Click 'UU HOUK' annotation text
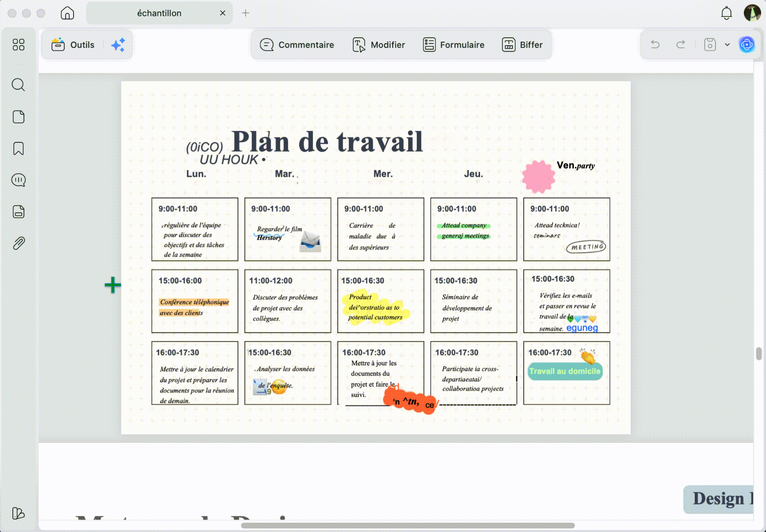 [229, 160]
